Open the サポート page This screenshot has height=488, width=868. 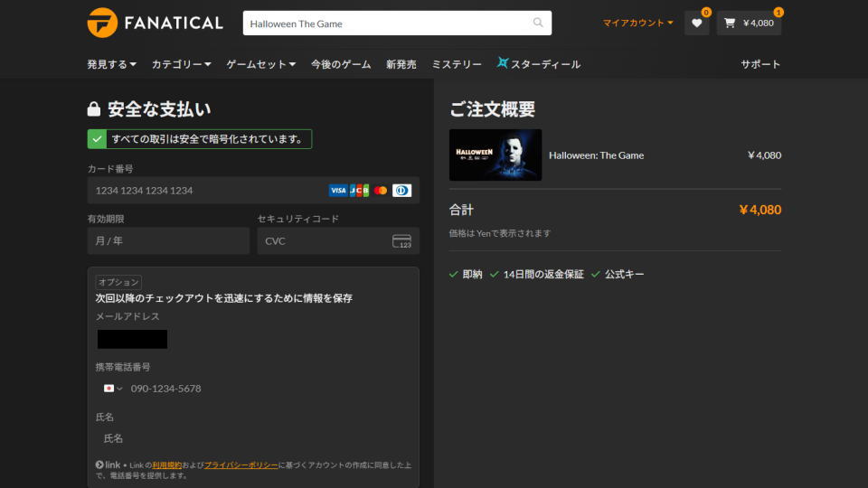[760, 64]
